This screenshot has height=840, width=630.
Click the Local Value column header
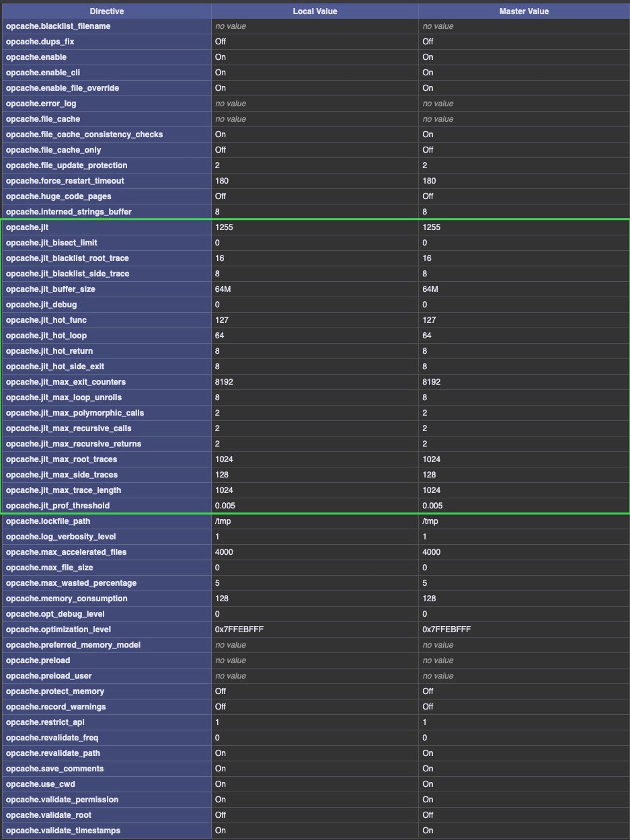(x=315, y=11)
